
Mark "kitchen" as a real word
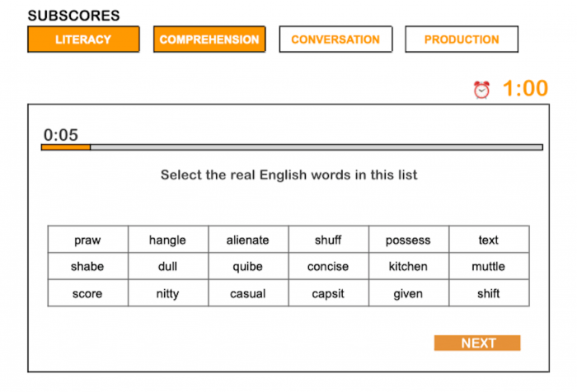coord(408,267)
